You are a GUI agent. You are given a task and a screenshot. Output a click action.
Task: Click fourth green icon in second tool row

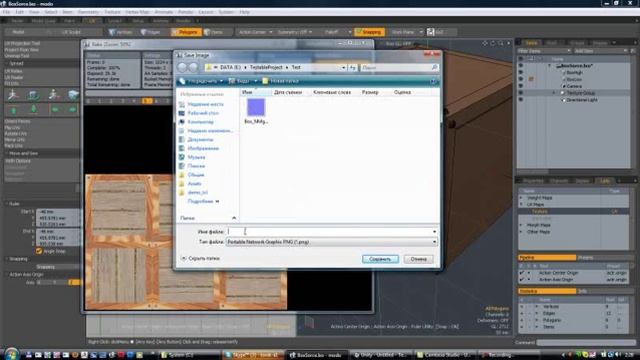click(72, 109)
